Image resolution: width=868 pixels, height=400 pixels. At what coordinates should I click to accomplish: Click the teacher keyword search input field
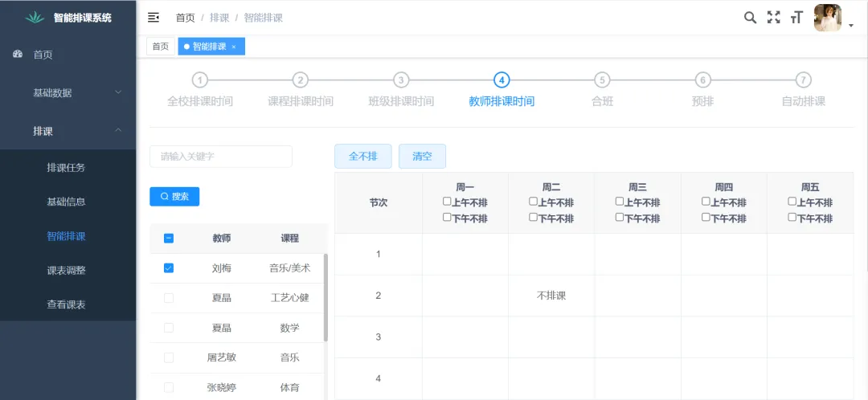tap(221, 157)
